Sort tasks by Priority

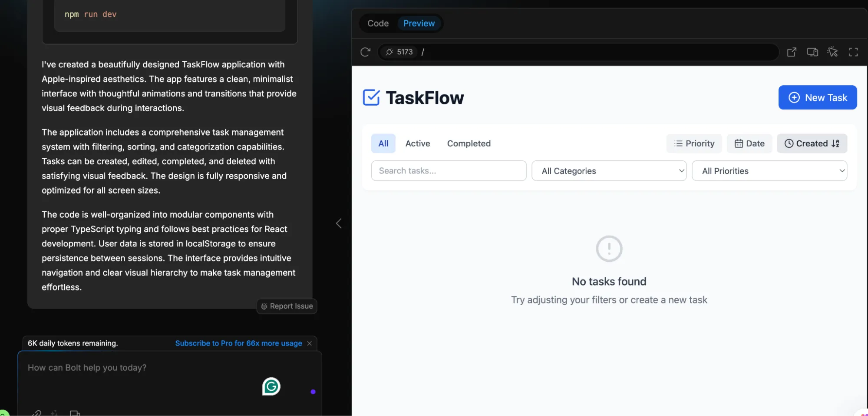[x=694, y=143]
